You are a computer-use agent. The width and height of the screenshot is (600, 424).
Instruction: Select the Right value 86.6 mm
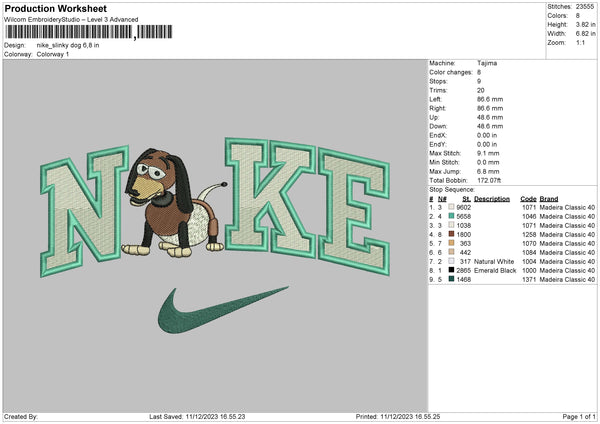[490, 108]
